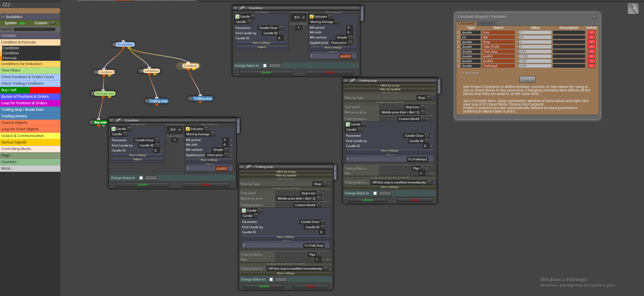Screen dimensions: 644x296
Task: Tick Change Status checkbox in bottom Trailing stop
Action: coord(271,279)
